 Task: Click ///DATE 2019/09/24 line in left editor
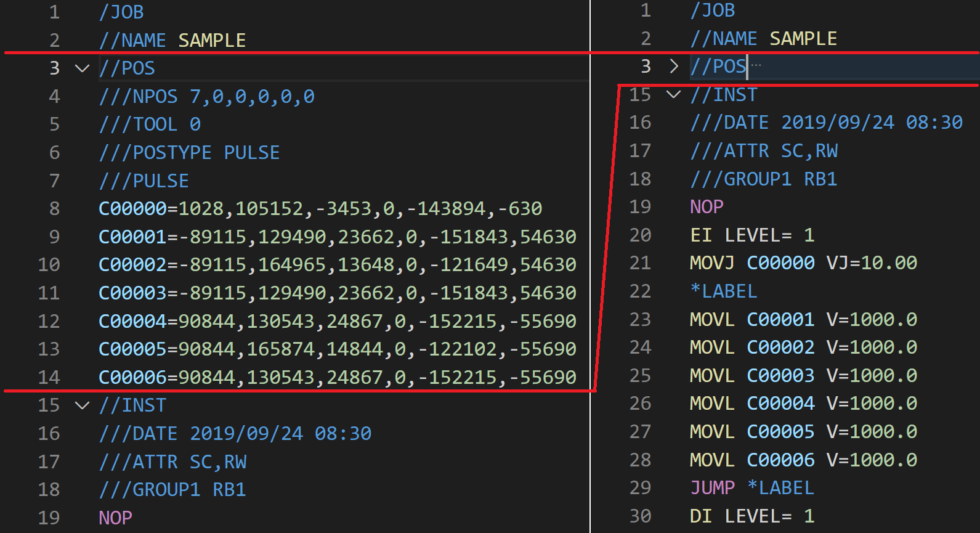pos(235,434)
